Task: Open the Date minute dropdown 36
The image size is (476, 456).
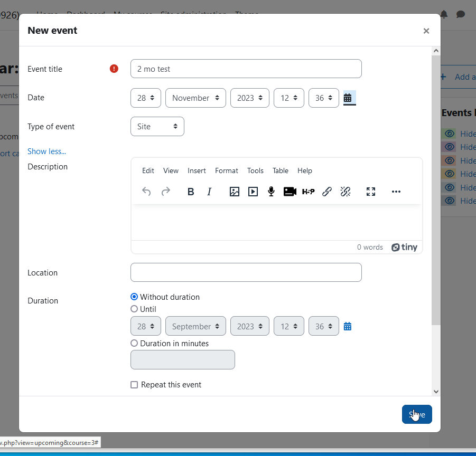Action: click(324, 98)
